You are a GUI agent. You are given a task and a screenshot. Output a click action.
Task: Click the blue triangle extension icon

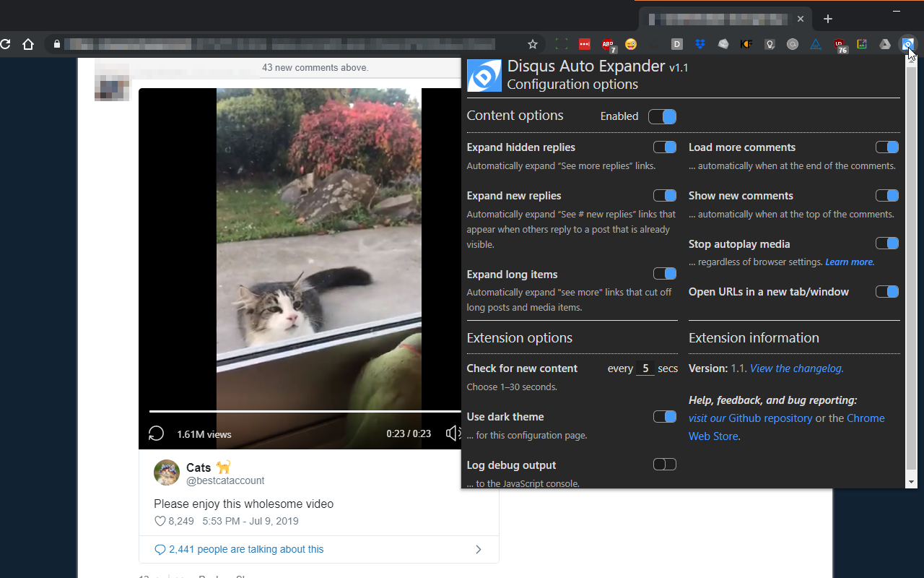click(816, 44)
